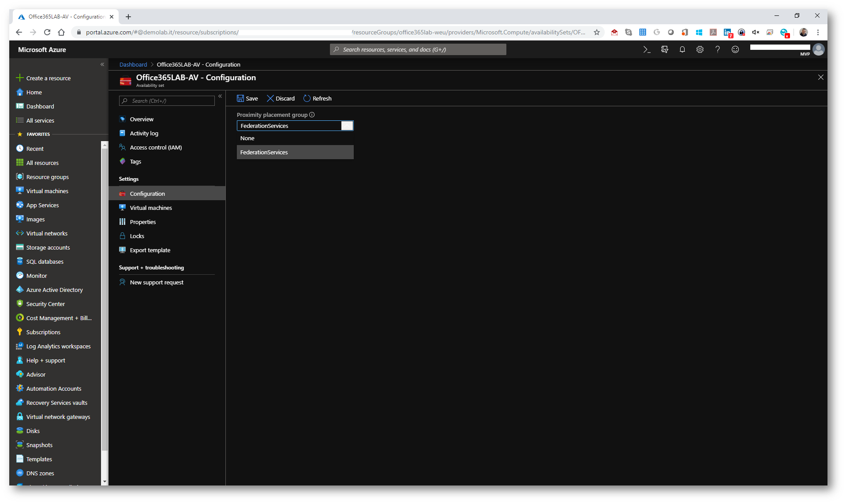The image size is (846, 504).
Task: Collapse the resource menu pane
Action: click(220, 96)
